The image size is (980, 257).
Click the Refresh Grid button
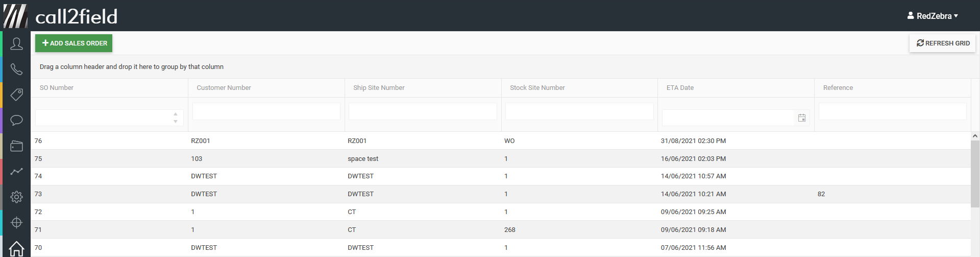pyautogui.click(x=943, y=43)
